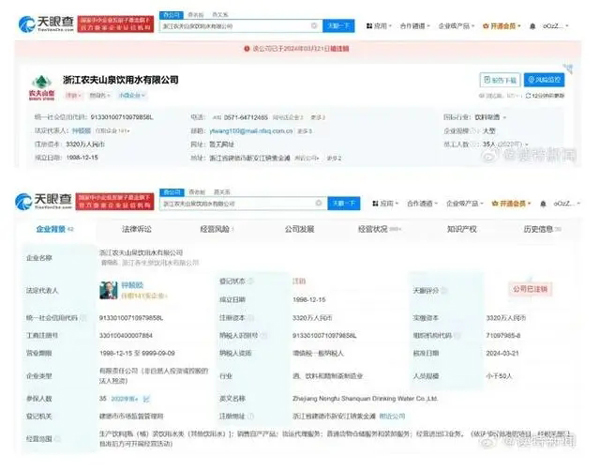Click the refresh icon beside 12分钟前更新
The height and width of the screenshot is (470, 600).
[528, 95]
